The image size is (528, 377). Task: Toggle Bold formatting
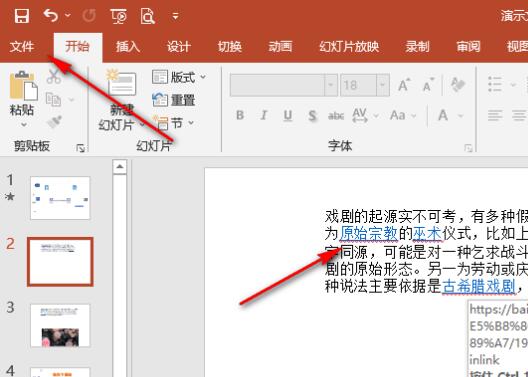240,115
